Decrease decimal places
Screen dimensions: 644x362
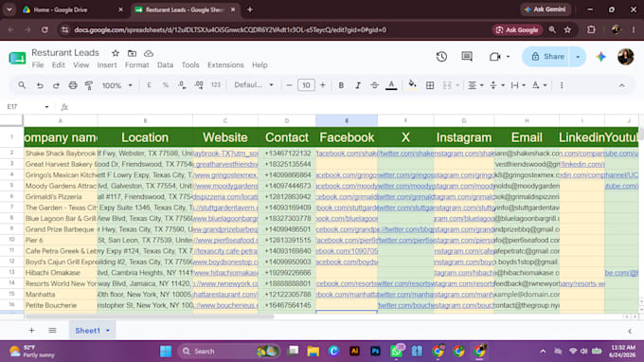[183, 85]
